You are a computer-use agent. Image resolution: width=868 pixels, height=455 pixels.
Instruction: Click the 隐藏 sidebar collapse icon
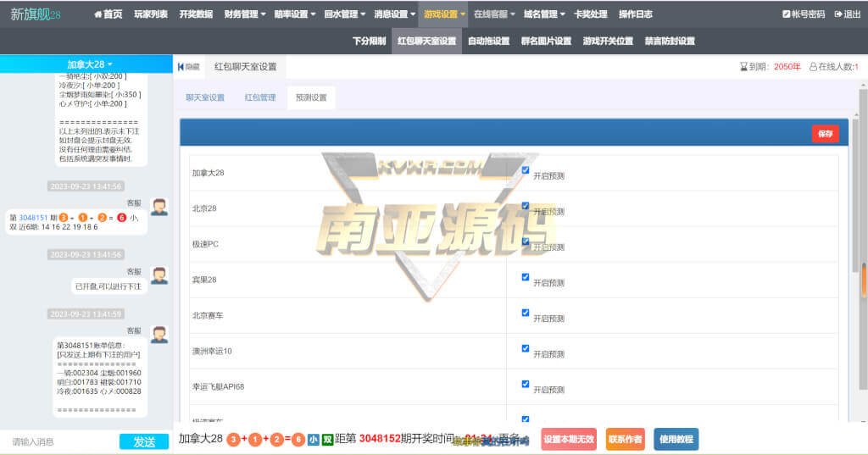181,66
